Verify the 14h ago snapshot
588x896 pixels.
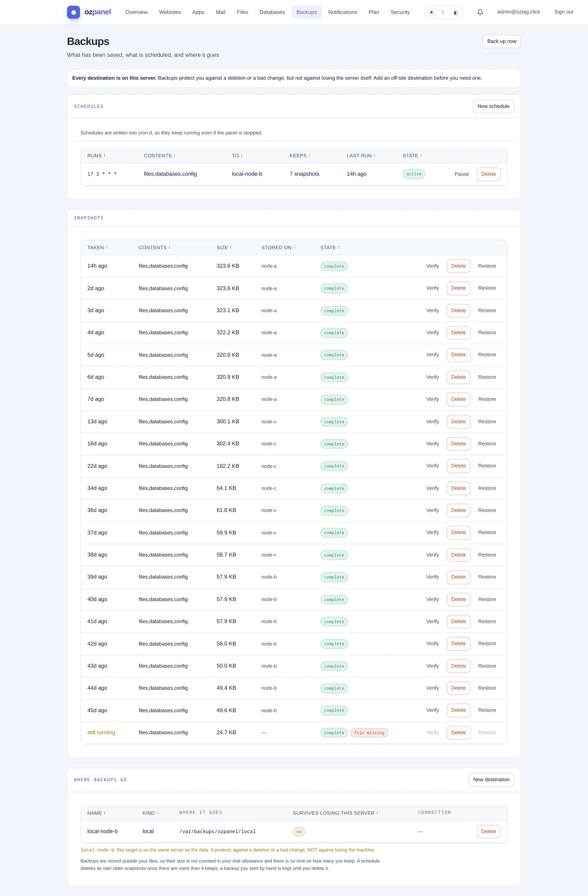click(432, 266)
